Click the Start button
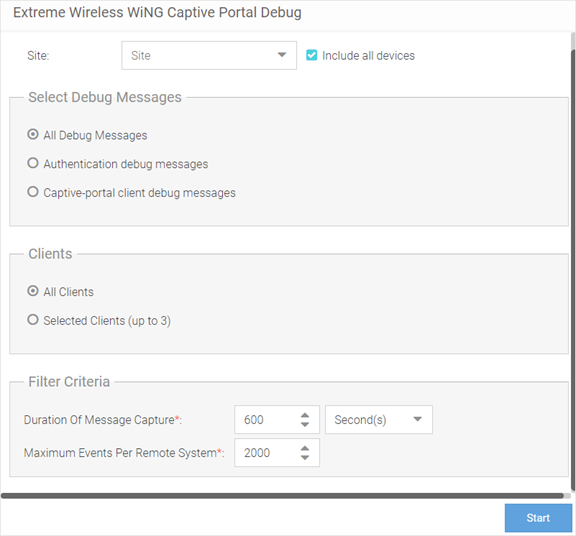Image resolution: width=576 pixels, height=536 pixels. pos(538,518)
